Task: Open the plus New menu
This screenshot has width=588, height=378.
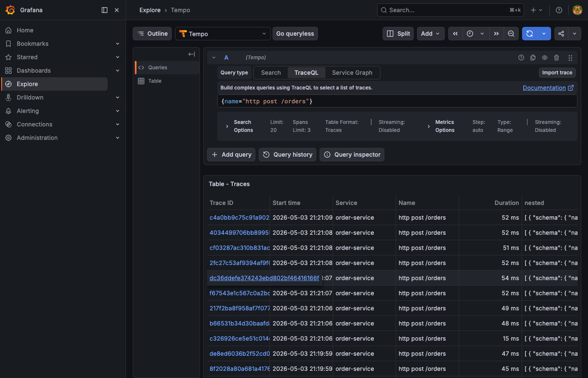Action: click(536, 10)
